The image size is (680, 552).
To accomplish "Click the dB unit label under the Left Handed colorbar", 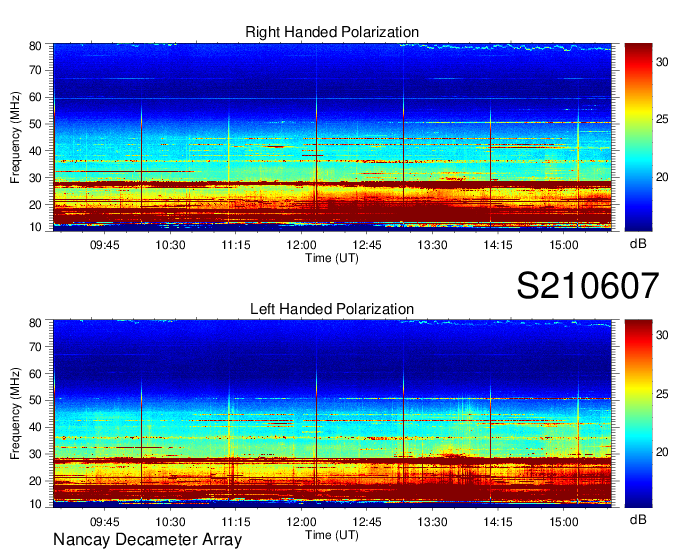I will [638, 519].
